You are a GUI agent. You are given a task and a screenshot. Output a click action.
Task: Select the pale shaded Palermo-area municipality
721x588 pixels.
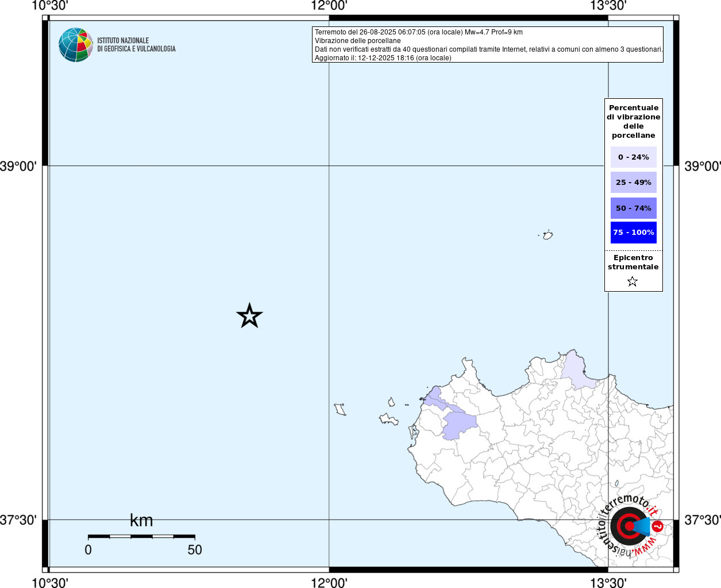coord(576,372)
